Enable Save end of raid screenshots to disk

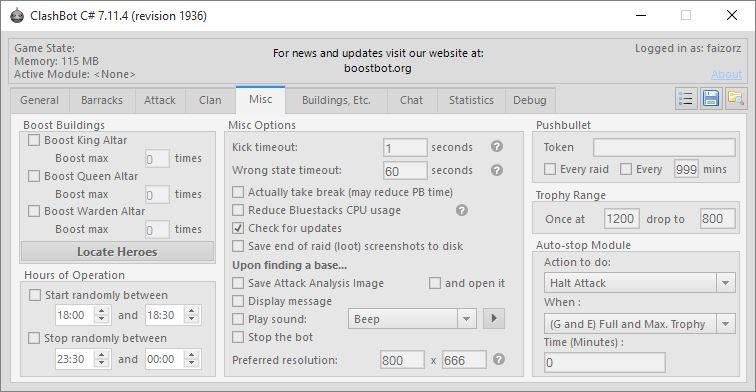click(x=238, y=246)
